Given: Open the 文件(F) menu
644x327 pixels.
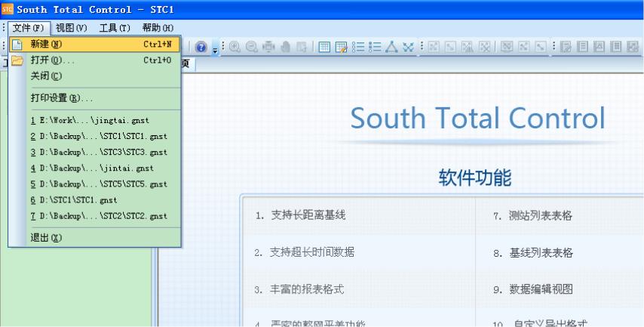Looking at the screenshot, I should [29, 28].
